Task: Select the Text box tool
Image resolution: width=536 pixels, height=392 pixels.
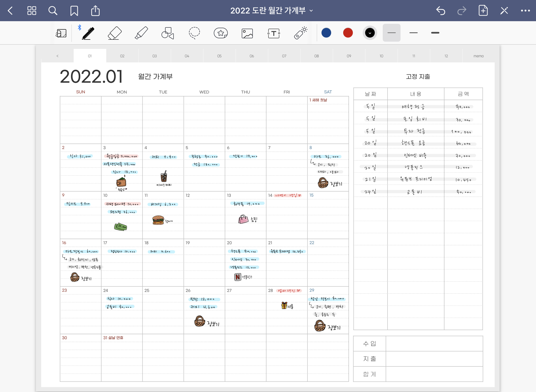Action: point(274,33)
